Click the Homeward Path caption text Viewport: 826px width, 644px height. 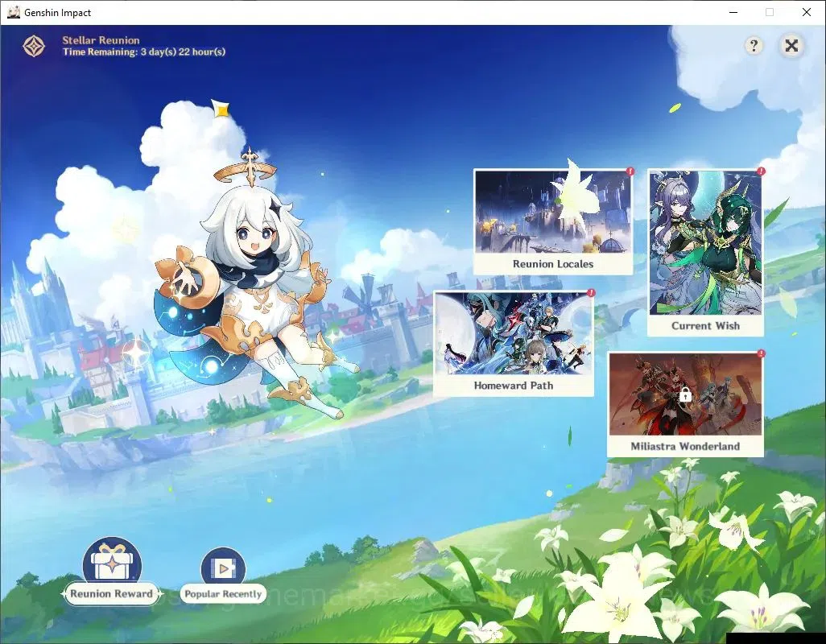[514, 386]
